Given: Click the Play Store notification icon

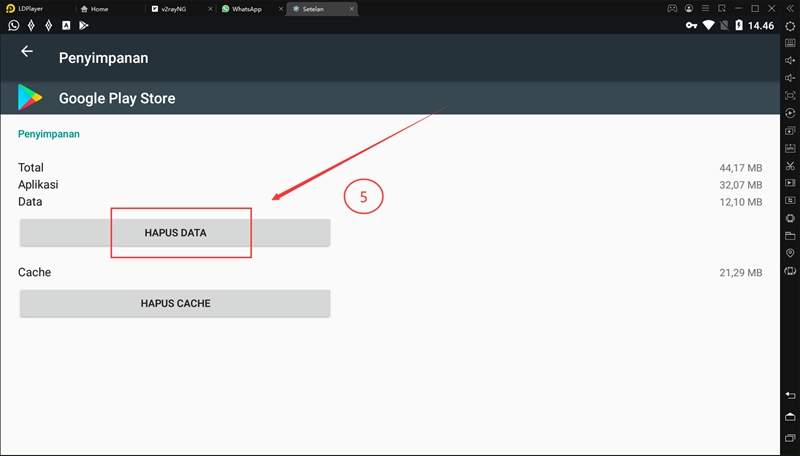Looking at the screenshot, I should coord(83,25).
